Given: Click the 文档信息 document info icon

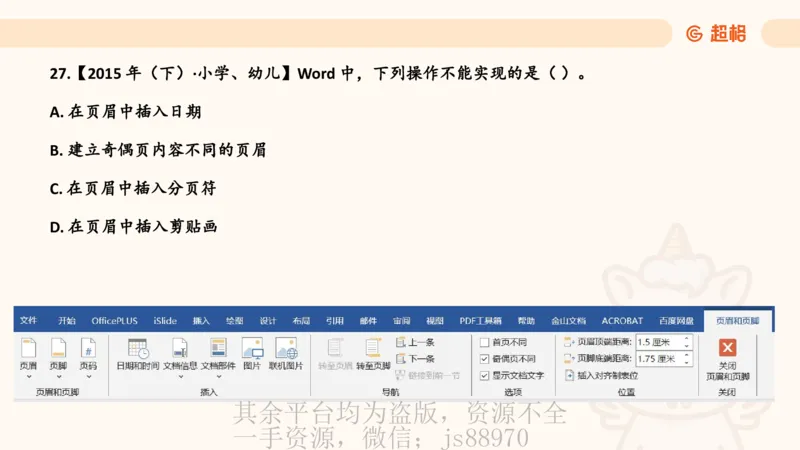Looking at the screenshot, I should pyautogui.click(x=180, y=348).
